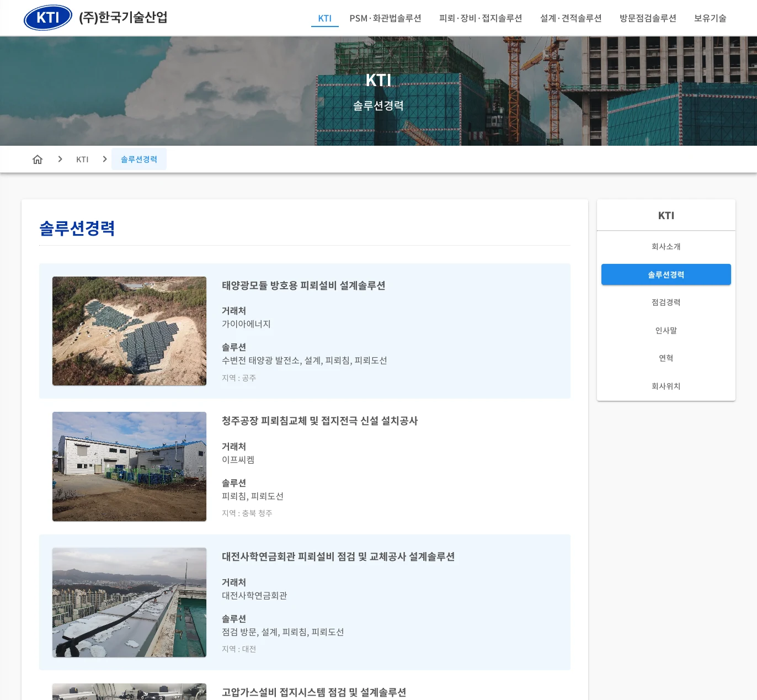This screenshot has height=700, width=757.
Task: Click title 대전사학연금회관 피뢰설비 점검 및 교체공사 설계솔루션
Action: (x=338, y=556)
